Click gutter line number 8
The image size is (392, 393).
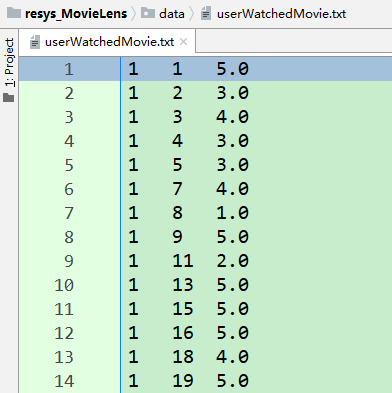(69, 237)
